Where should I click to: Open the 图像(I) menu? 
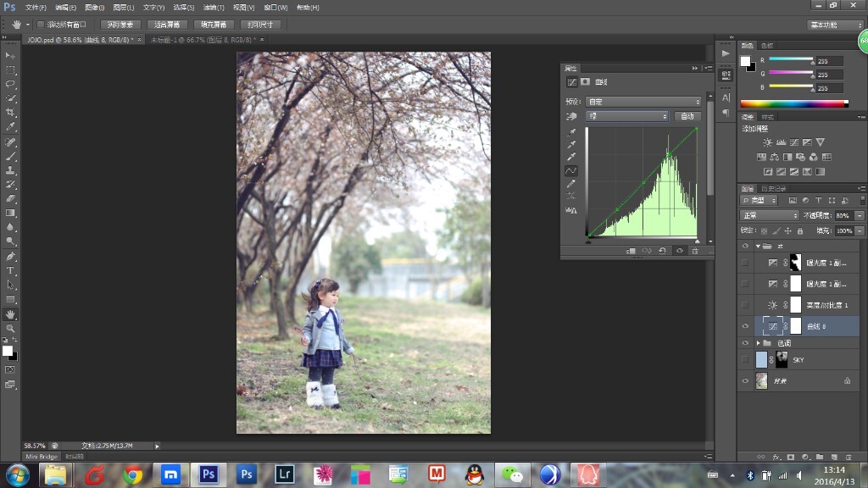[x=95, y=7]
